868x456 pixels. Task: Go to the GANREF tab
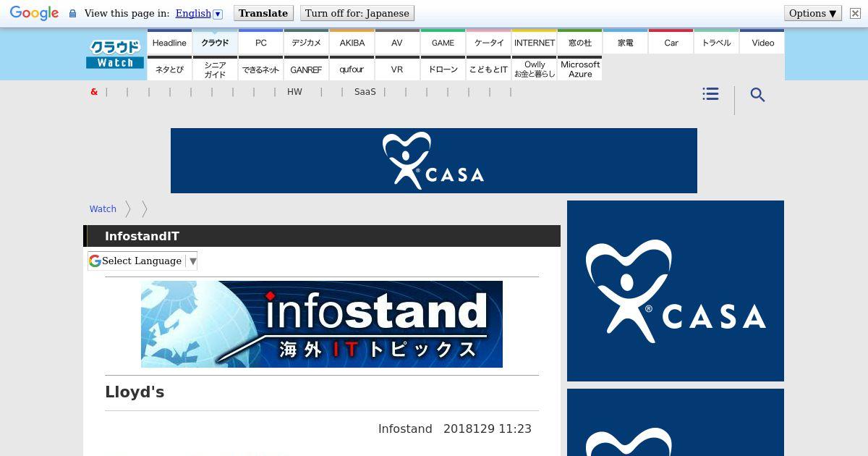(x=306, y=69)
